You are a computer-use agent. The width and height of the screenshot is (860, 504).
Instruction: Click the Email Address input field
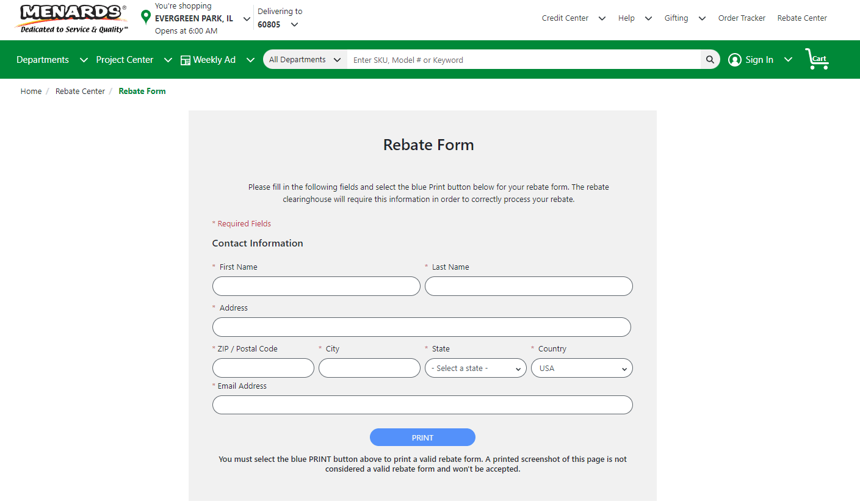point(422,405)
